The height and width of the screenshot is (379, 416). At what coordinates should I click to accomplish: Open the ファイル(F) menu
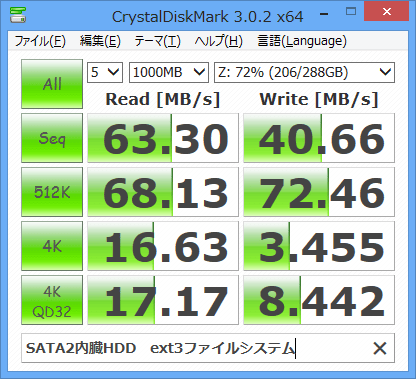40,41
